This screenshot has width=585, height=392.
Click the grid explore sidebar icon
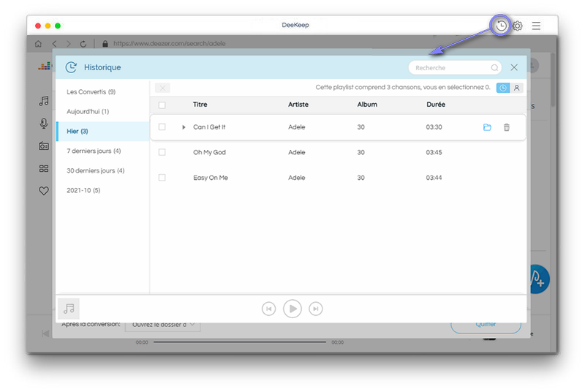pyautogui.click(x=44, y=169)
